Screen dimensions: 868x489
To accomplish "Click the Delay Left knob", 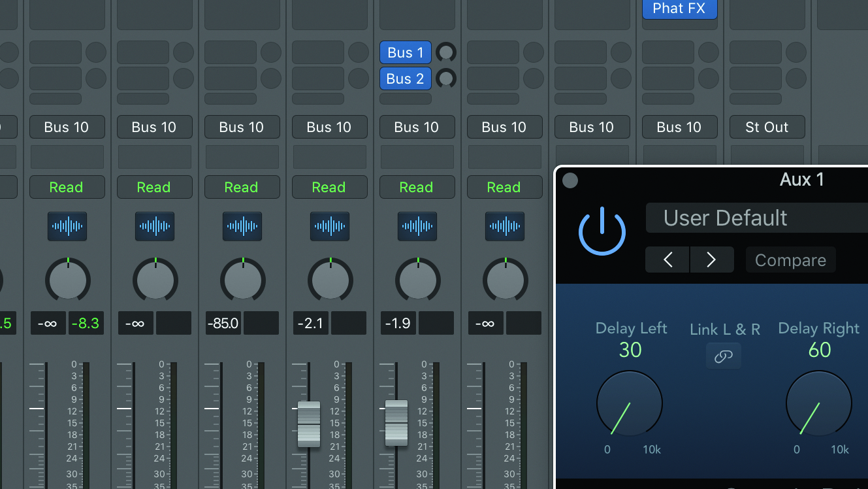I will click(630, 403).
